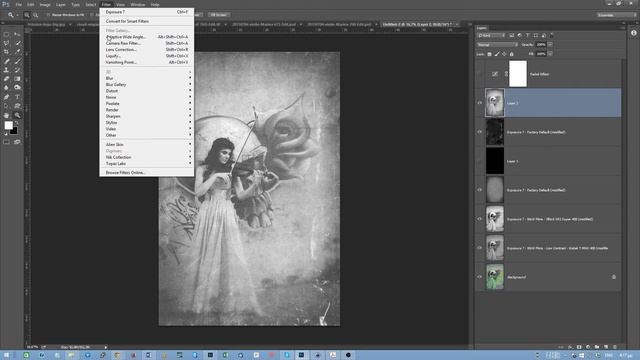Click lock all icon in Layers panel
This screenshot has height=360, width=640.
(x=511, y=54)
